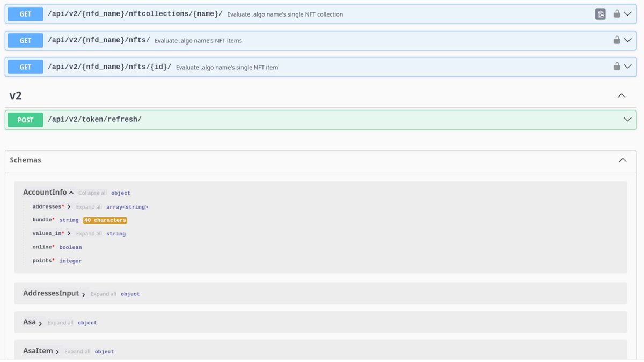Image resolution: width=644 pixels, height=362 pixels.
Task: Expand the POST token/refresh endpoint chevron
Action: (x=628, y=120)
